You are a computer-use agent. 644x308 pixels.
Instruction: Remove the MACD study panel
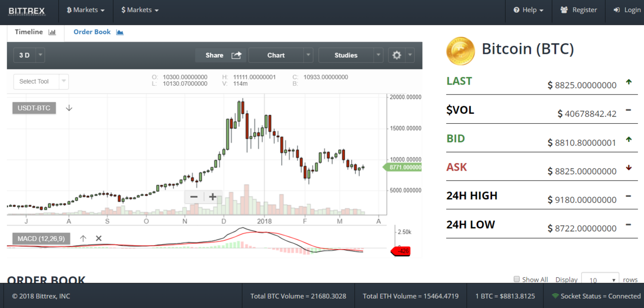(99, 239)
